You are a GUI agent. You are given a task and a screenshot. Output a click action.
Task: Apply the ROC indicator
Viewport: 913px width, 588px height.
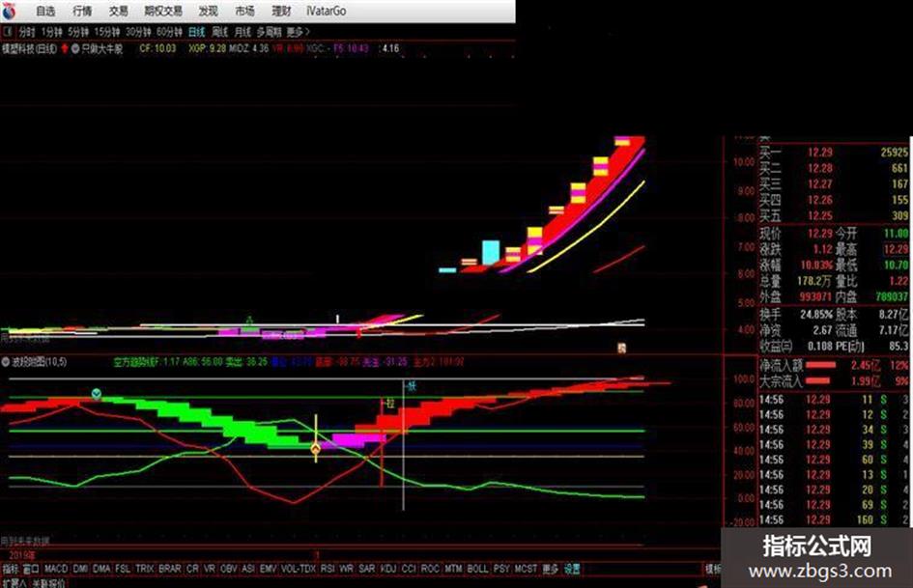430,569
